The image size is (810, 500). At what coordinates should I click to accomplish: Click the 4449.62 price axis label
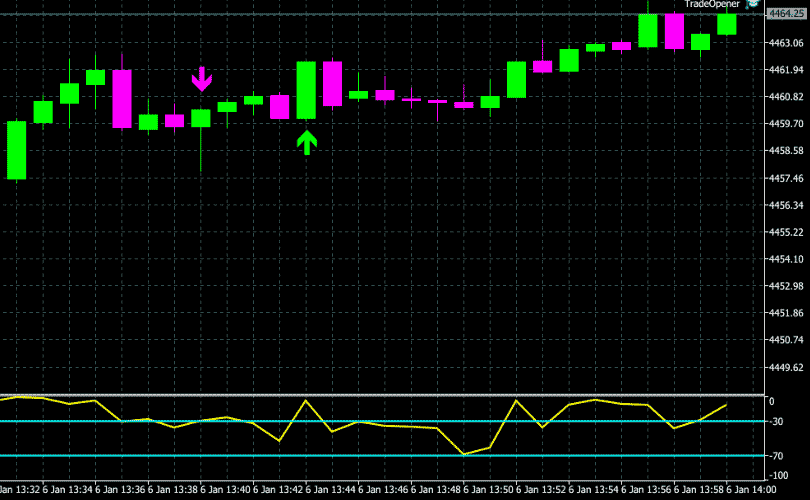click(x=784, y=367)
